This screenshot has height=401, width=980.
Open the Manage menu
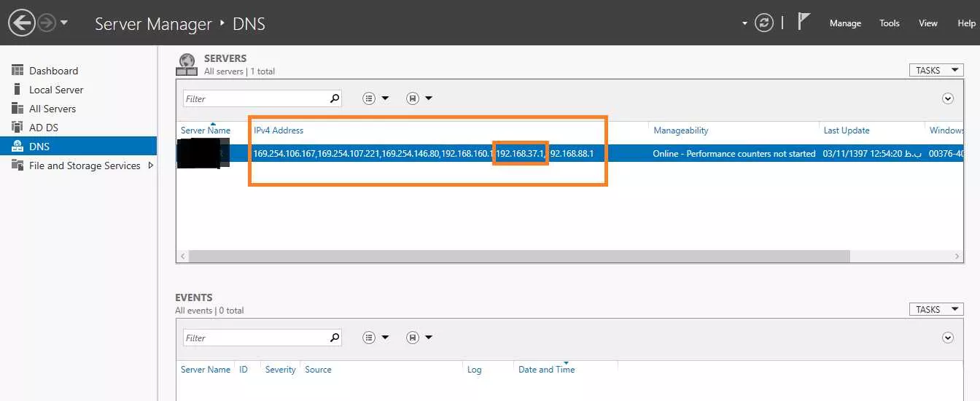845,23
